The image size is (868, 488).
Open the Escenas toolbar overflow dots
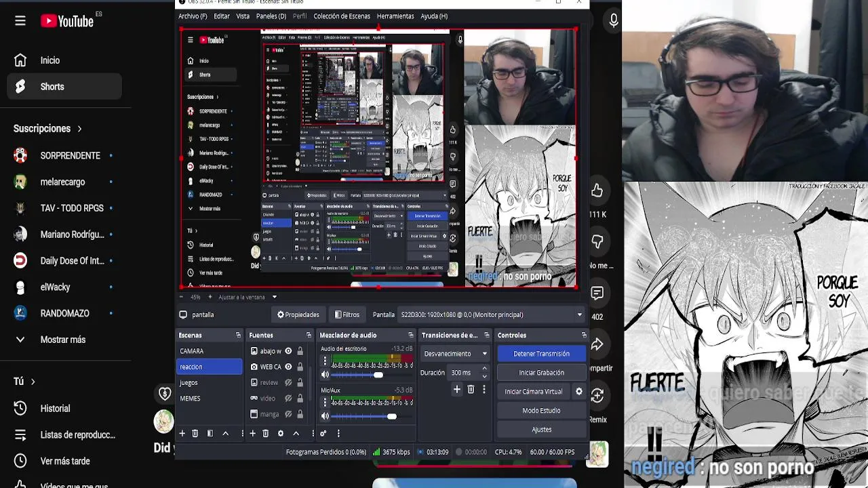[241, 433]
